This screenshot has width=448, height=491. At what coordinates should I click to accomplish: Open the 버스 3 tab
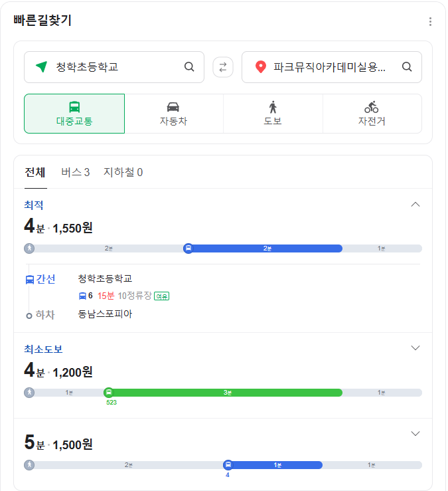75,173
